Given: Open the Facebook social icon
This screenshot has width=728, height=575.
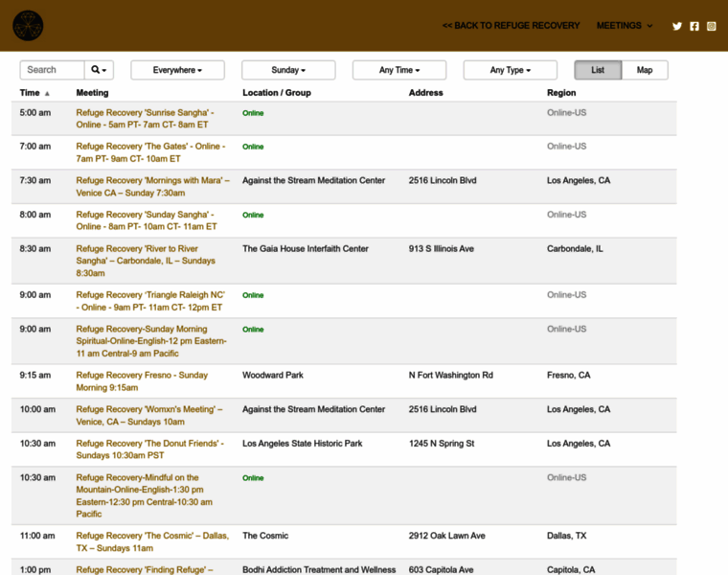Looking at the screenshot, I should point(694,26).
